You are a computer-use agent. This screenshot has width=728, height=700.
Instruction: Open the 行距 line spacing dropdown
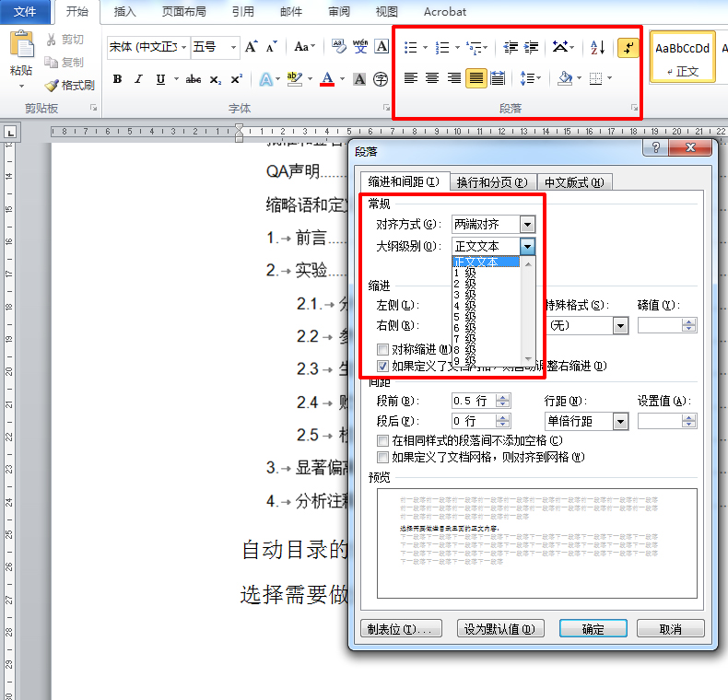click(621, 422)
